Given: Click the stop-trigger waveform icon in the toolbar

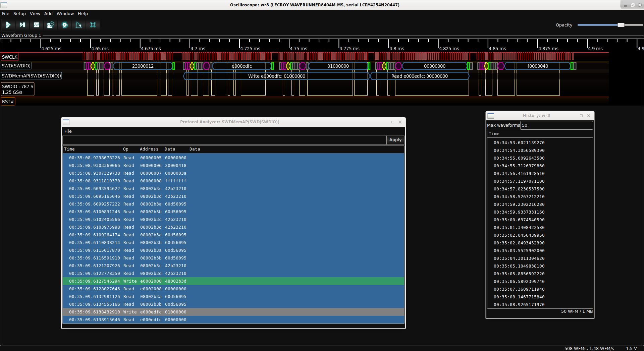Looking at the screenshot, I should tap(37, 25).
